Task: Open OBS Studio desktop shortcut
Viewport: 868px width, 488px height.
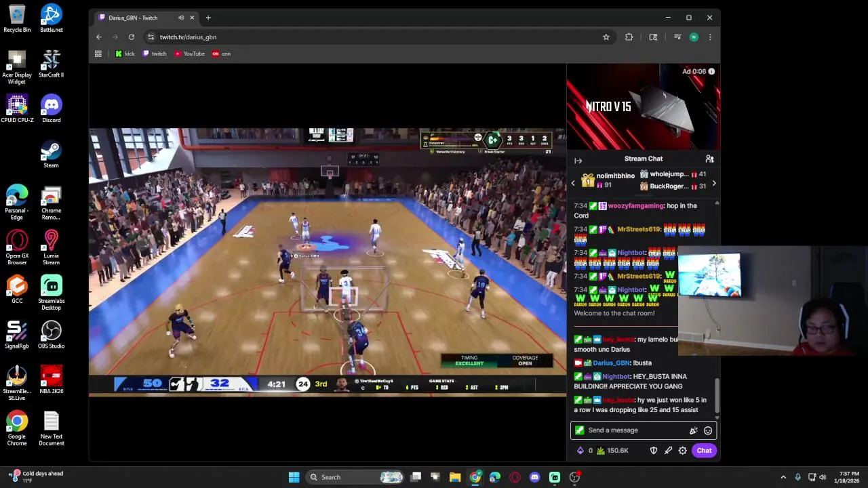Action: coord(51,335)
